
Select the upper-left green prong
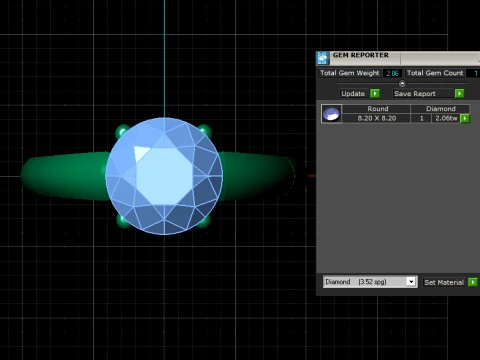pos(121,131)
